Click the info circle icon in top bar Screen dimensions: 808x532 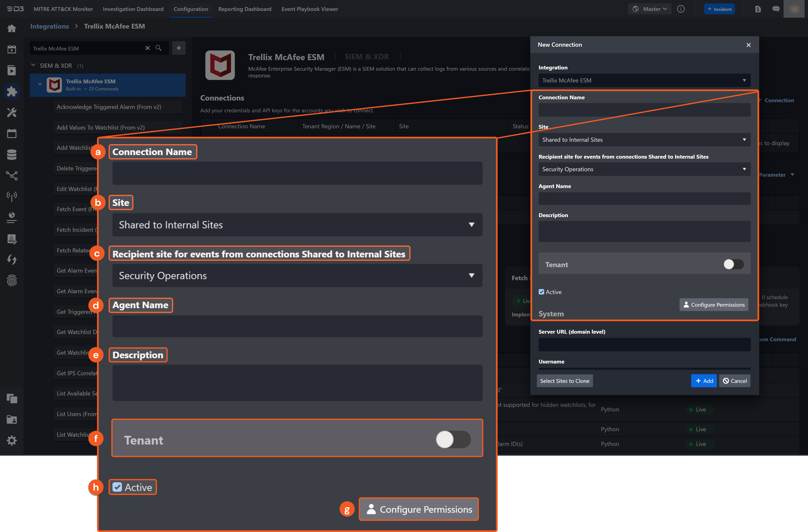[x=681, y=9]
